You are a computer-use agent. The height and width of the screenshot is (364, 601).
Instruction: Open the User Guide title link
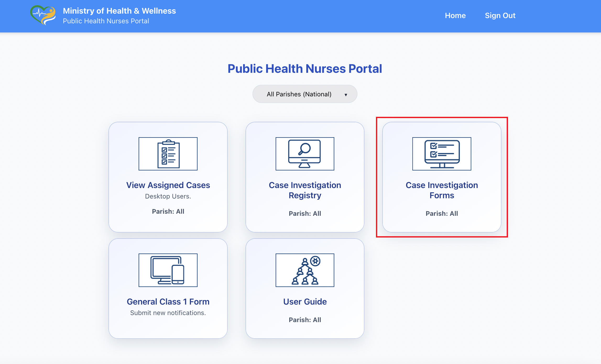click(305, 302)
